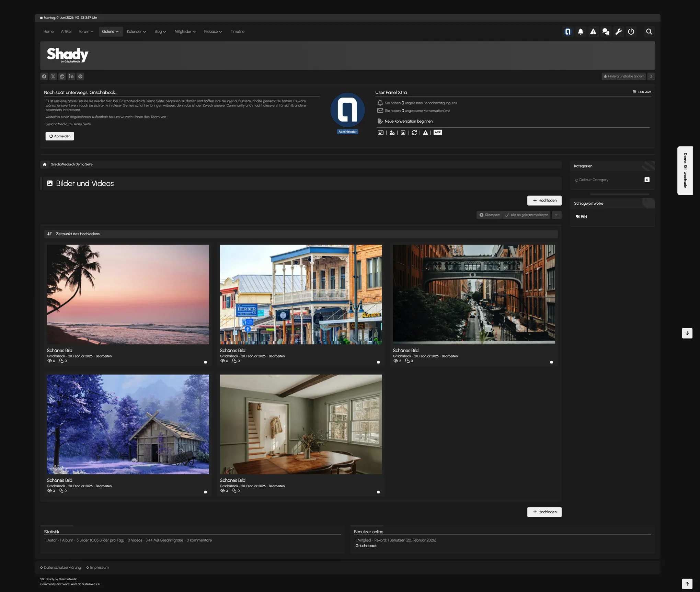Image resolution: width=700 pixels, height=592 pixels.
Task: Open the dining room interior thumbnail
Action: [x=301, y=424]
